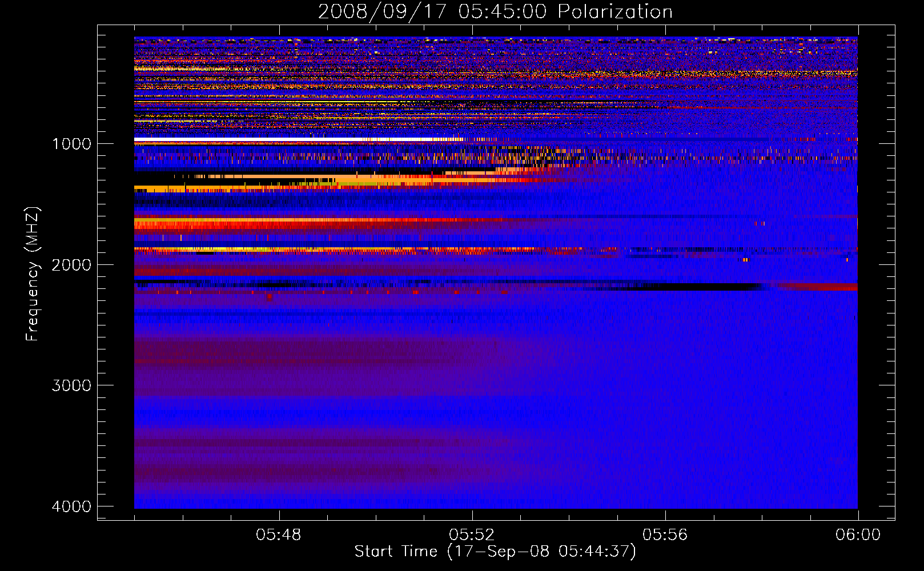
Task: Click the 05:48 time tick label
Action: coord(279,535)
